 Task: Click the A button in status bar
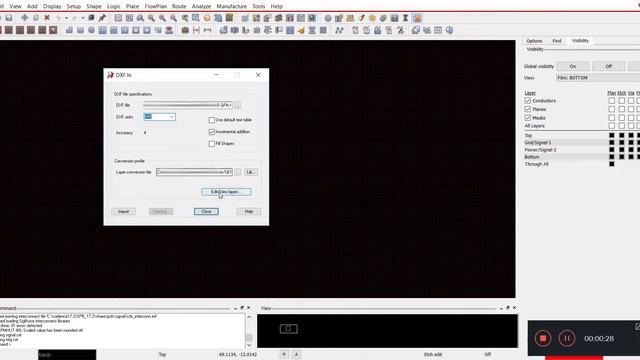[297, 354]
